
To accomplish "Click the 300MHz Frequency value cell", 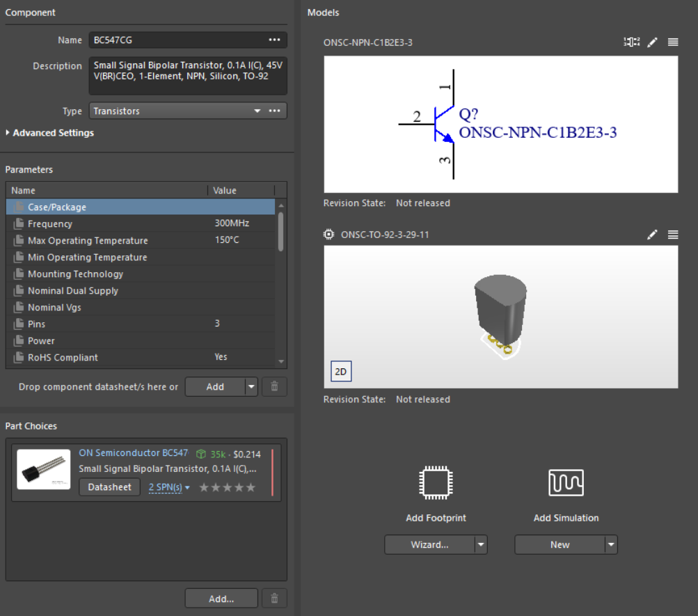I will pos(232,223).
